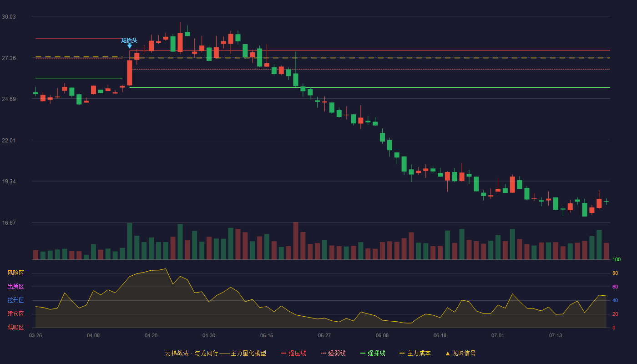Screen dimensions: 637x364
Task: Click the 出货区 zone label
Action: (15, 287)
